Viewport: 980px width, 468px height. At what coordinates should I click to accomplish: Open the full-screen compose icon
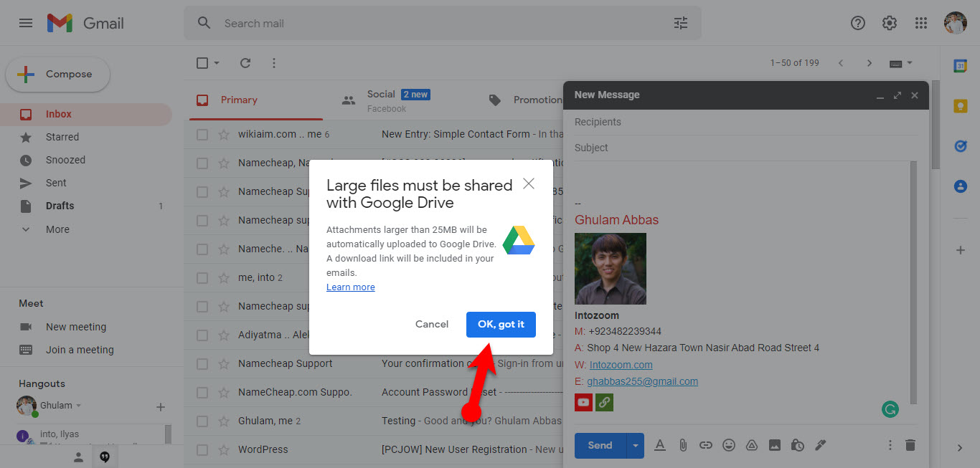coord(897,95)
